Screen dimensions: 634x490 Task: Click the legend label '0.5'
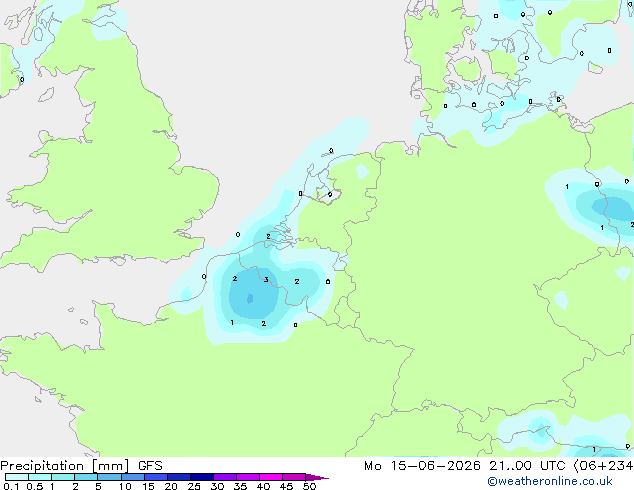point(35,486)
